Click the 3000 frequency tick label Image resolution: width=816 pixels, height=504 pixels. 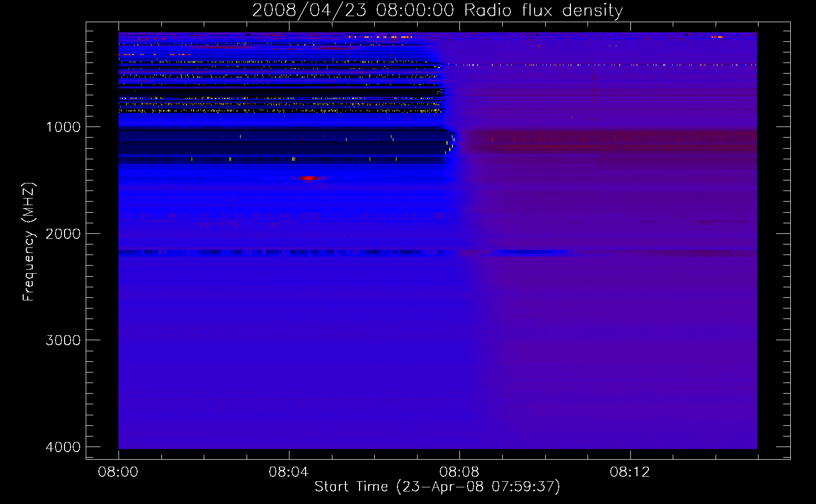click(x=63, y=340)
